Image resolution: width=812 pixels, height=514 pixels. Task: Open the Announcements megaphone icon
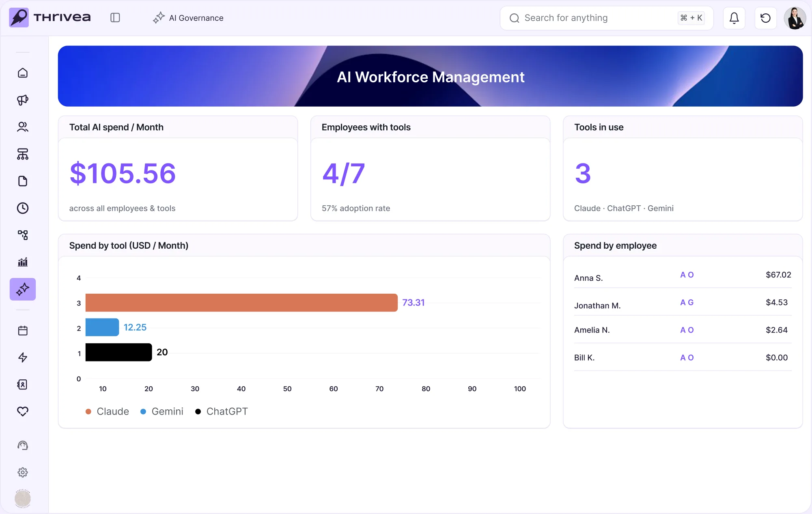coord(23,100)
